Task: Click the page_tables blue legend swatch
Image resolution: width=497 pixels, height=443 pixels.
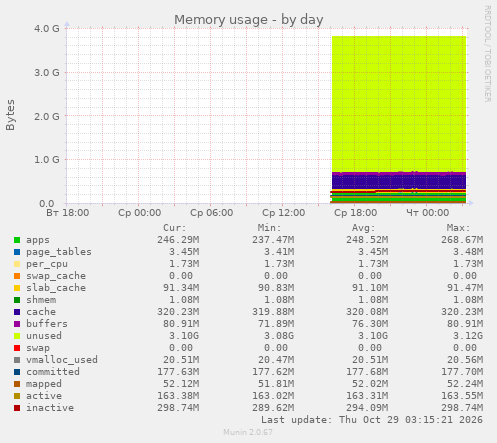Action: (x=17, y=252)
